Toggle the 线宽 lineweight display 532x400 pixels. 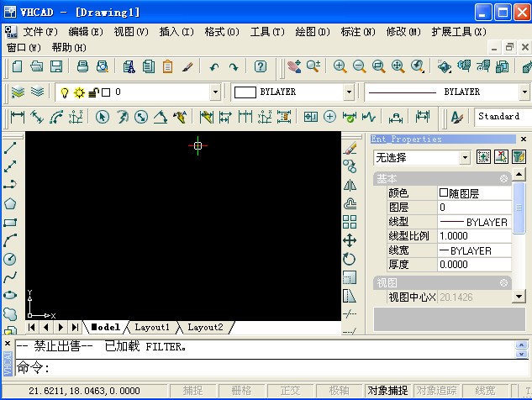point(485,391)
